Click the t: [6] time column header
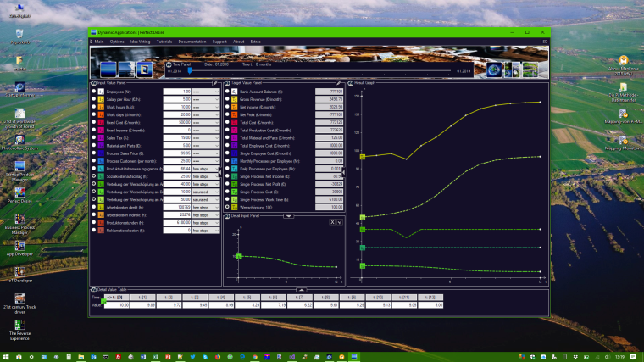This screenshot has height=362, width=644. coord(274,297)
